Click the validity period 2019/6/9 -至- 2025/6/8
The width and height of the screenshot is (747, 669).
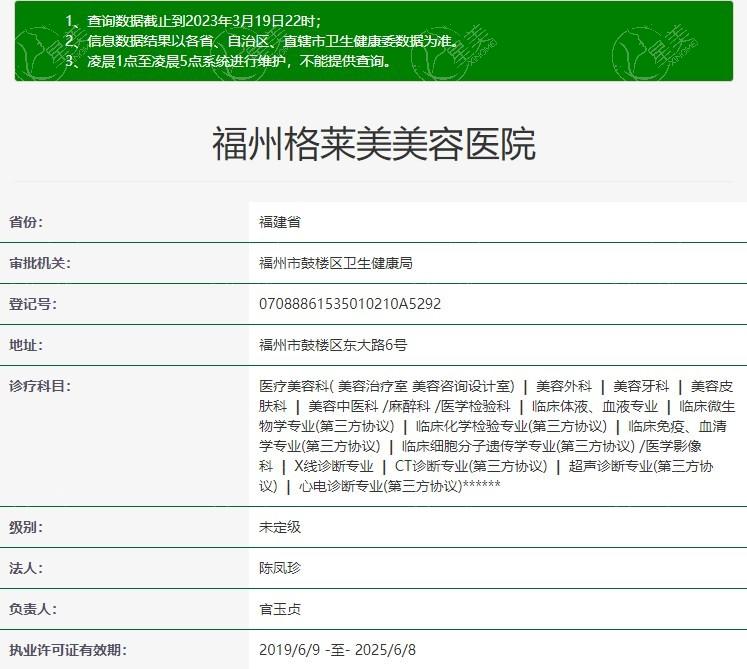337,650
